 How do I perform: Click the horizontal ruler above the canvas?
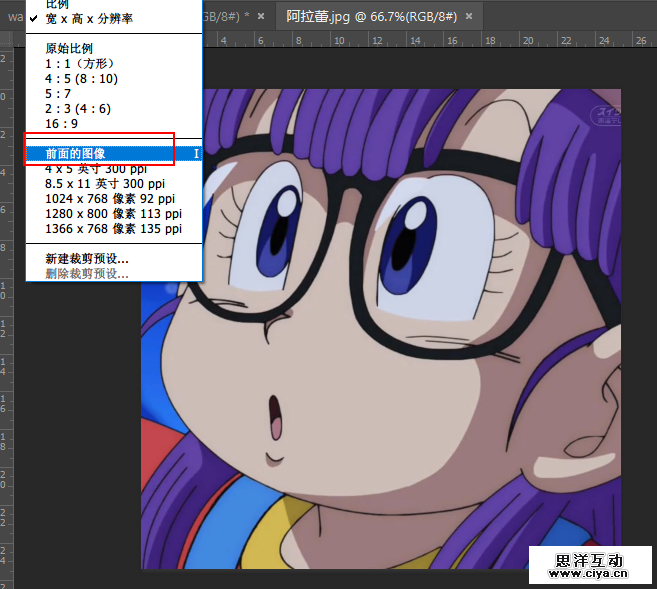[420, 40]
